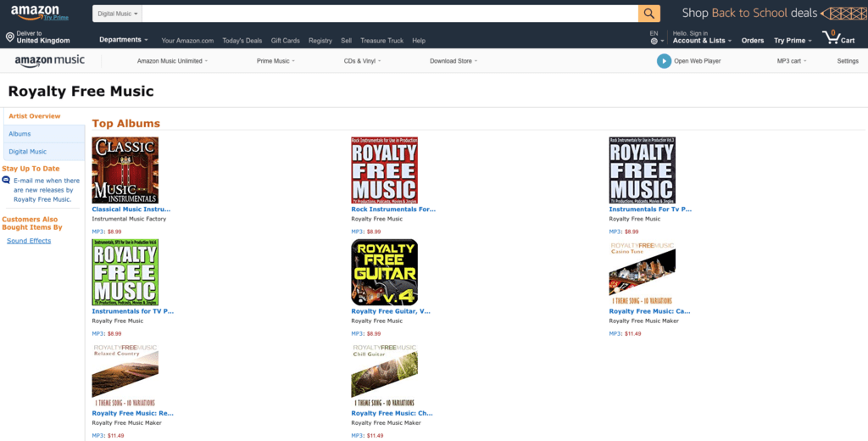Click the language globe icon
868x441 pixels.
click(654, 41)
